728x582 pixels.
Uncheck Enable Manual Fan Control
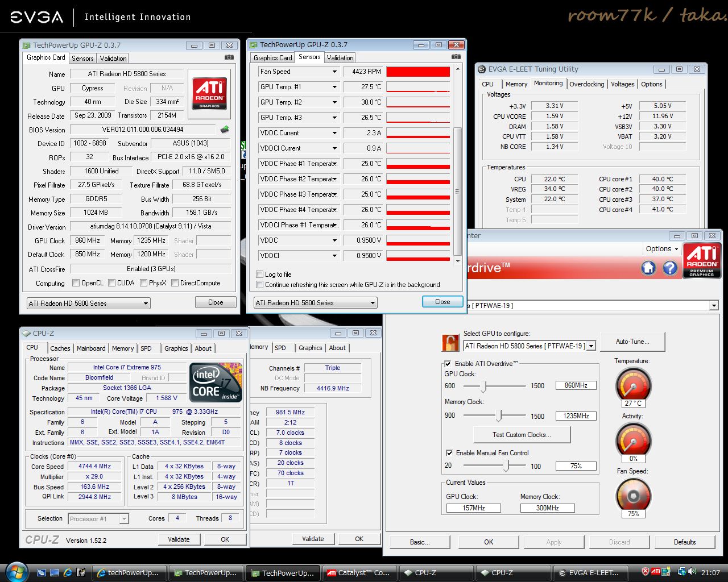pyautogui.click(x=449, y=453)
